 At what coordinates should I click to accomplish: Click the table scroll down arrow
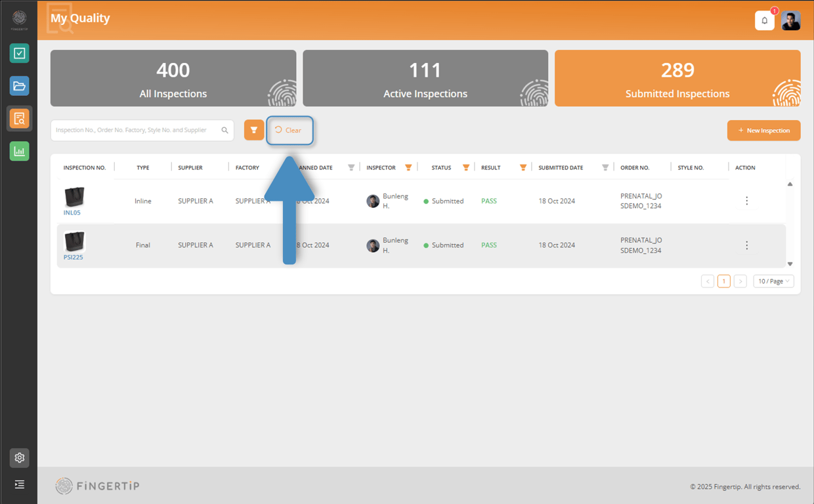point(790,264)
